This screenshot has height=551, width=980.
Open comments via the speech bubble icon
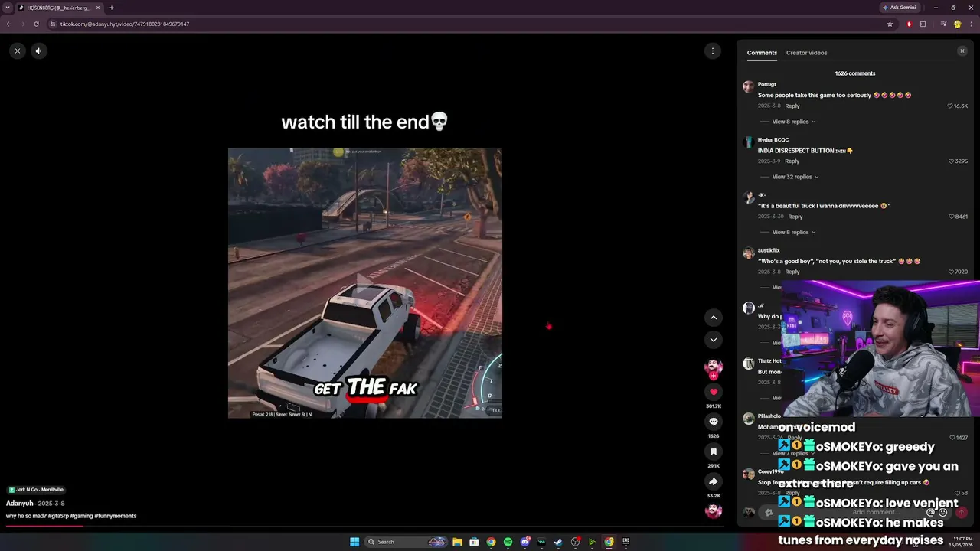click(714, 422)
